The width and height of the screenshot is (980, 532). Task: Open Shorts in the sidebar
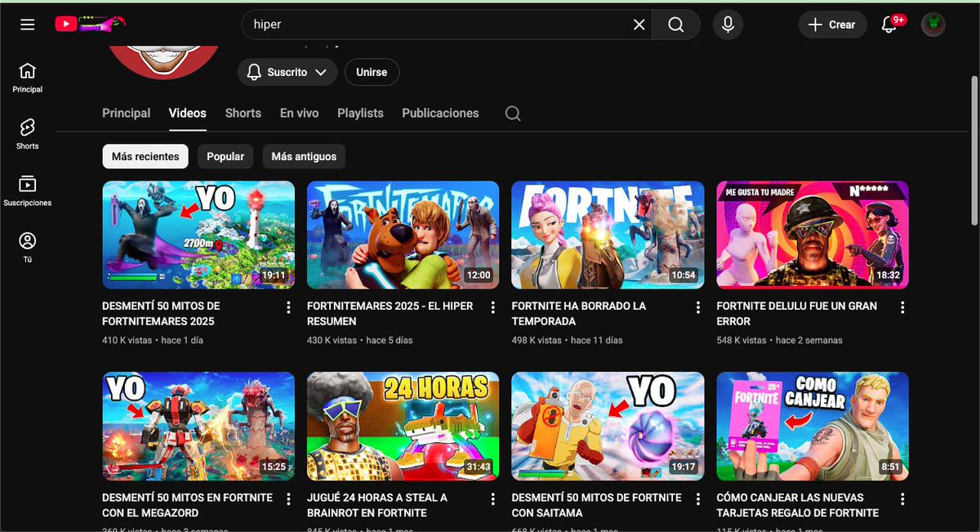[x=28, y=135]
